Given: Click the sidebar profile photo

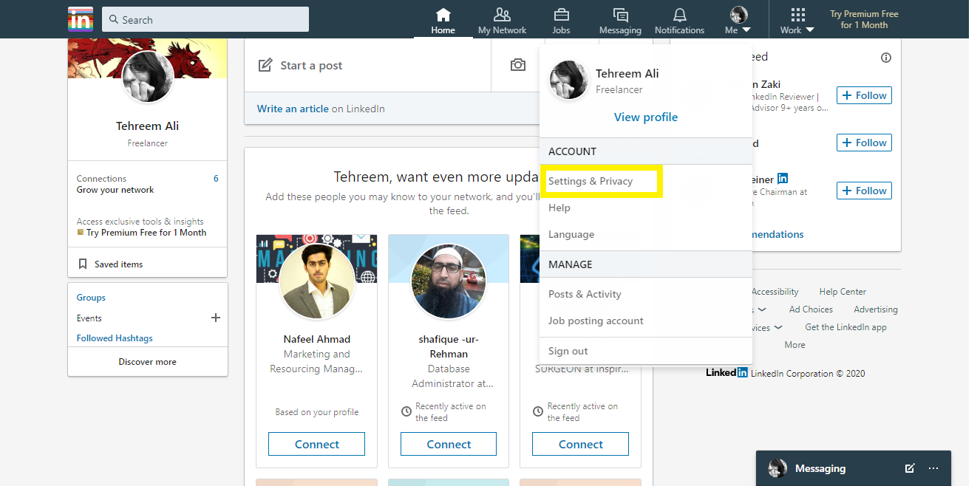Looking at the screenshot, I should tap(148, 76).
